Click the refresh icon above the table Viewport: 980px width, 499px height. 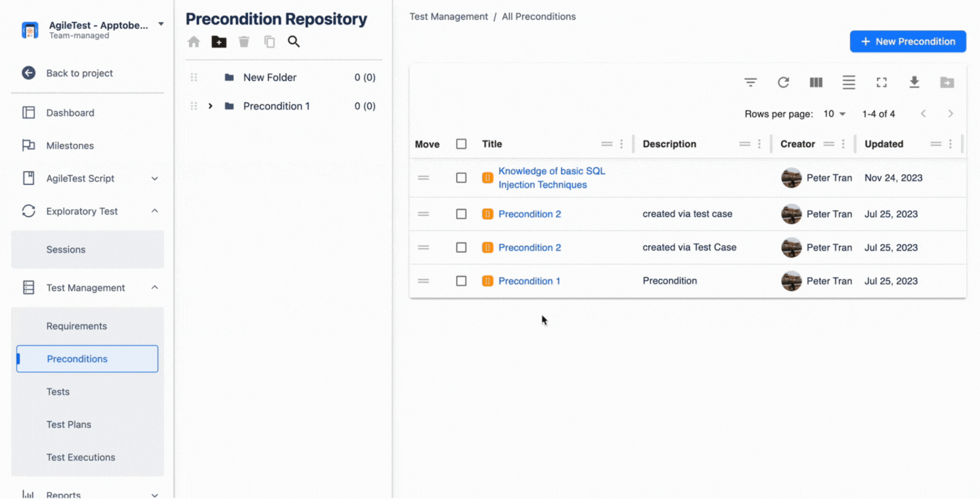783,82
